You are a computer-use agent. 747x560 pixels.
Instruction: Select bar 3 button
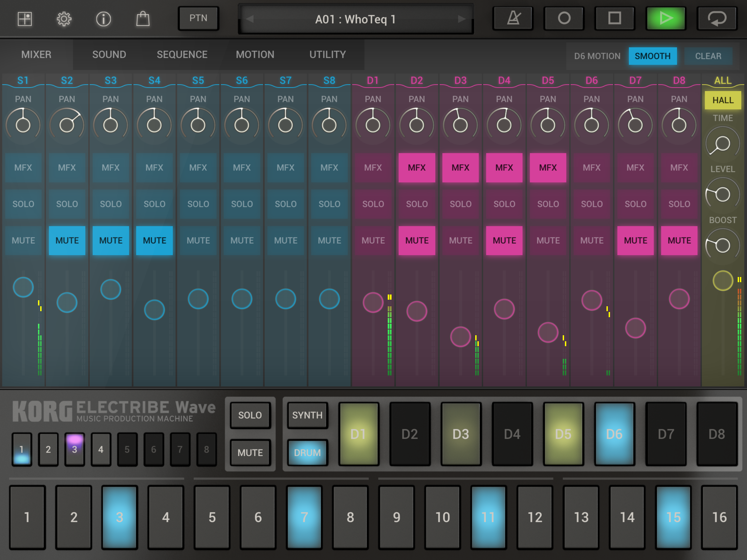click(75, 450)
